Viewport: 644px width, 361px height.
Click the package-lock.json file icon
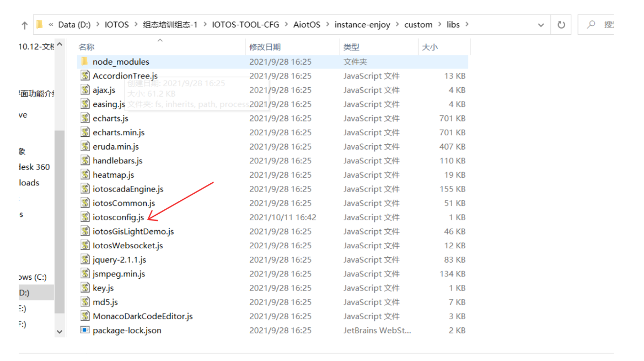(x=85, y=330)
